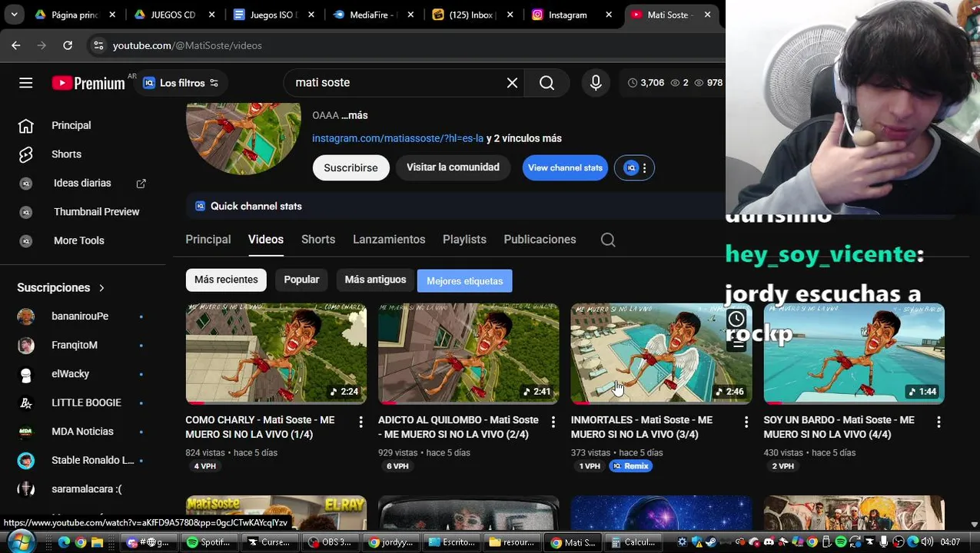
Task: Open the site information icon in the address bar
Action: (x=98, y=45)
